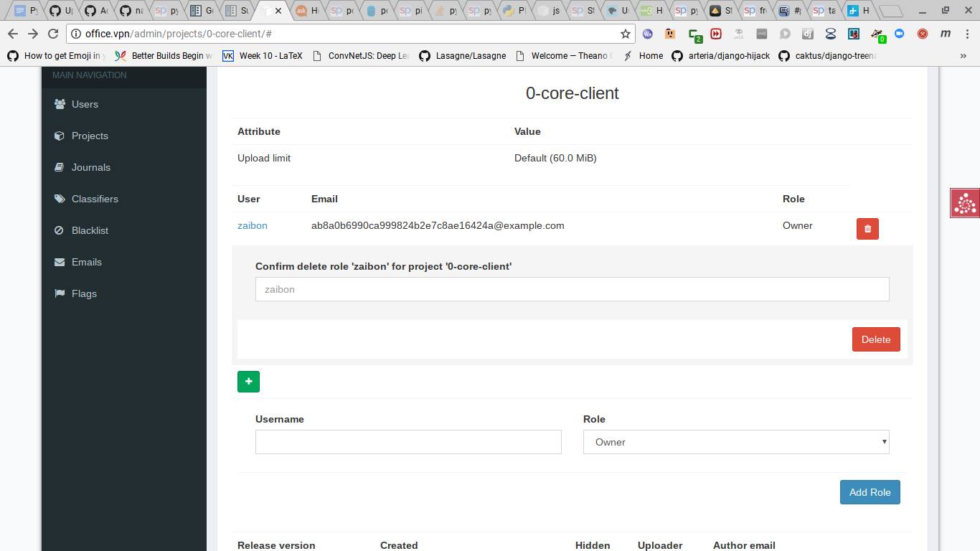Click the purple Ws extension icon
The width and height of the screenshot is (980, 551).
tap(648, 34)
